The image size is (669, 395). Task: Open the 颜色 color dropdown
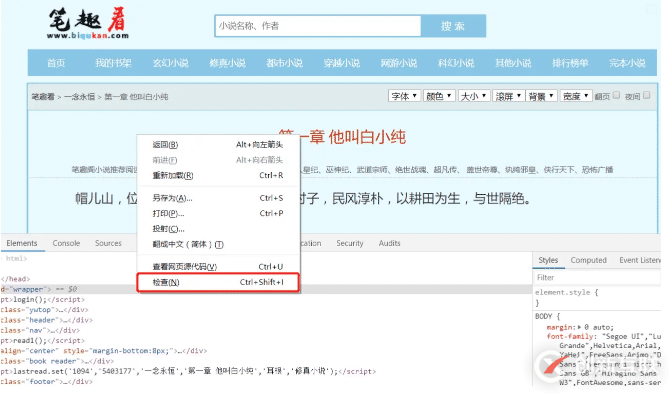pos(439,96)
